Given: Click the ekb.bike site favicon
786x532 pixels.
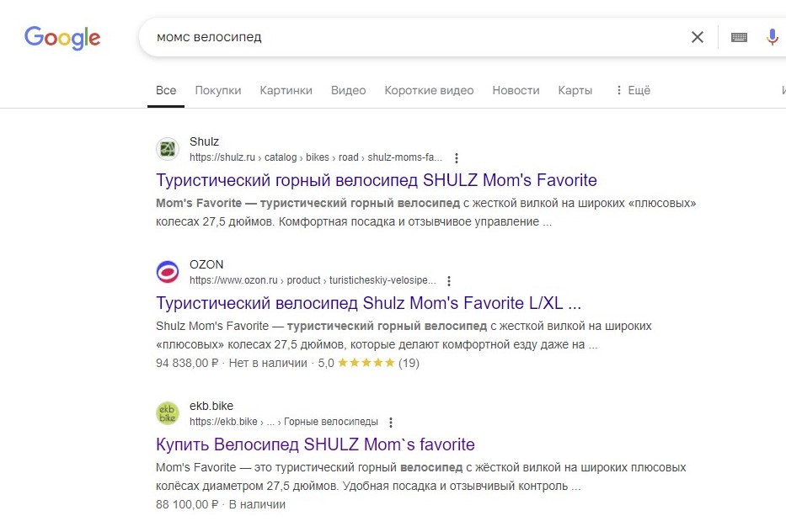Looking at the screenshot, I should click(x=168, y=413).
